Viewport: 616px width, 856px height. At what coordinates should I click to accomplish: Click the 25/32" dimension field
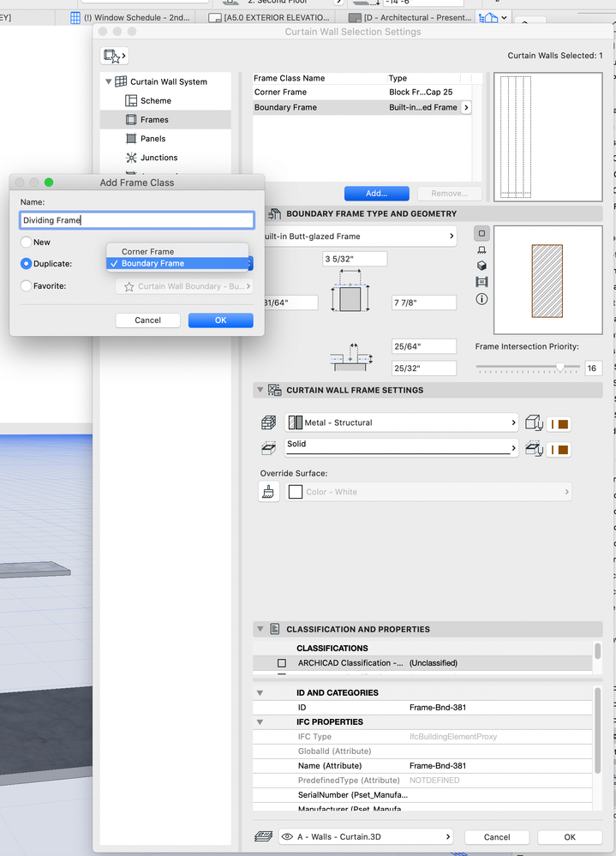tap(424, 368)
